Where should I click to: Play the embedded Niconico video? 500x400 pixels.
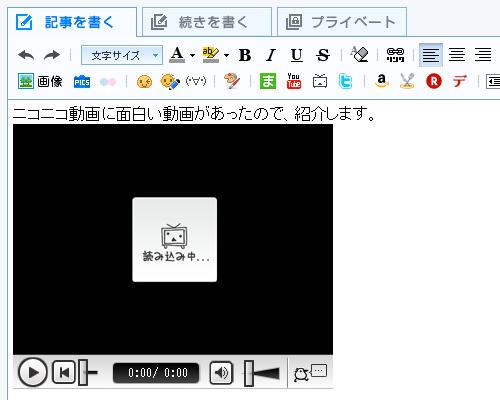coord(33,372)
